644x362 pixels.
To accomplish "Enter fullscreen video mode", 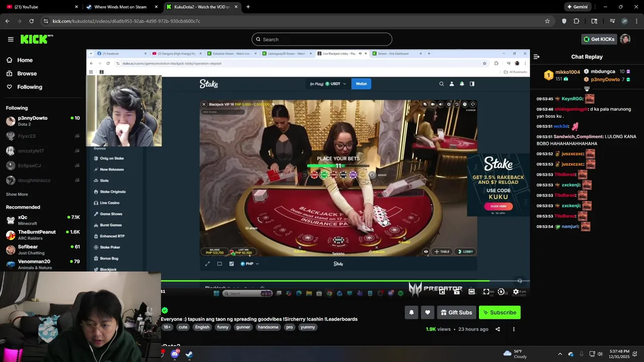I will click(486, 292).
